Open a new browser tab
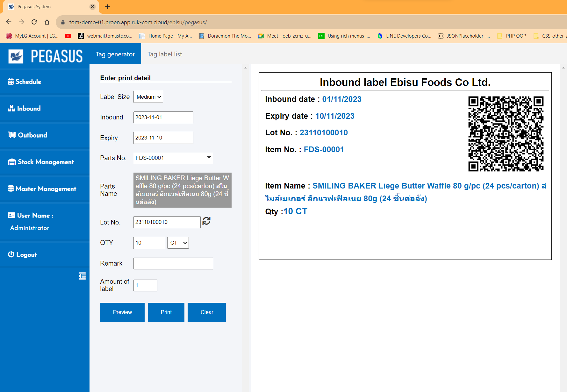 point(108,7)
